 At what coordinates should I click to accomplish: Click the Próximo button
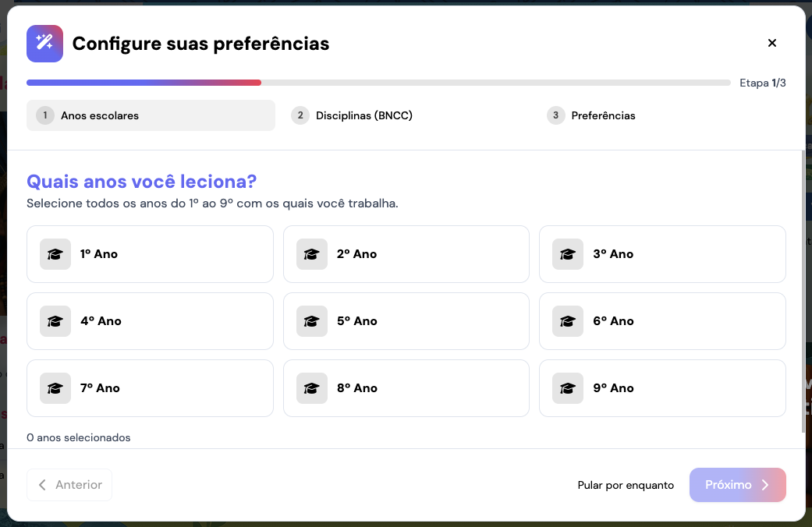(738, 485)
